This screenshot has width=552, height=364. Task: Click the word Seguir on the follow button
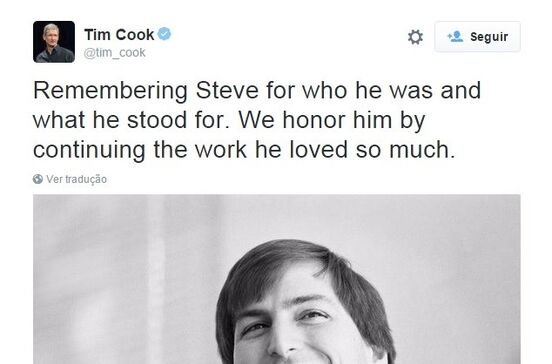click(489, 37)
